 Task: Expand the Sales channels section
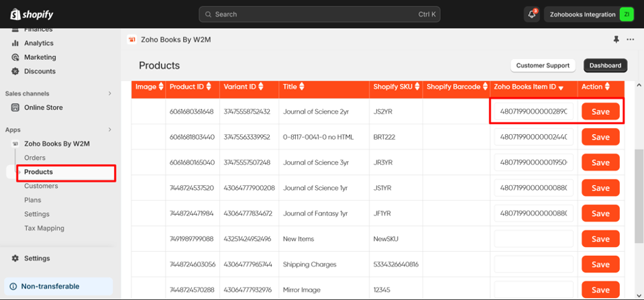pos(109,94)
